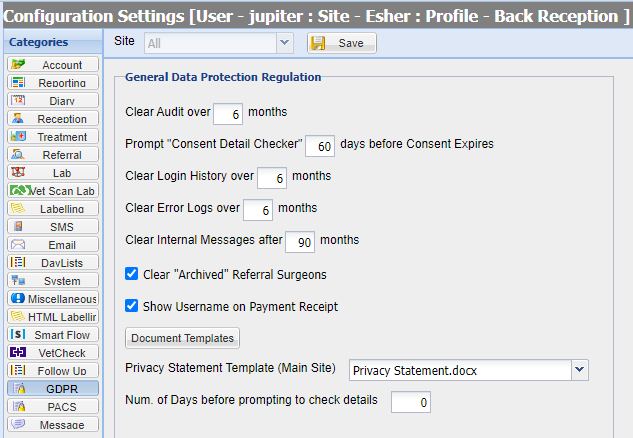
Task: Click the Lab category icon
Action: tap(17, 172)
